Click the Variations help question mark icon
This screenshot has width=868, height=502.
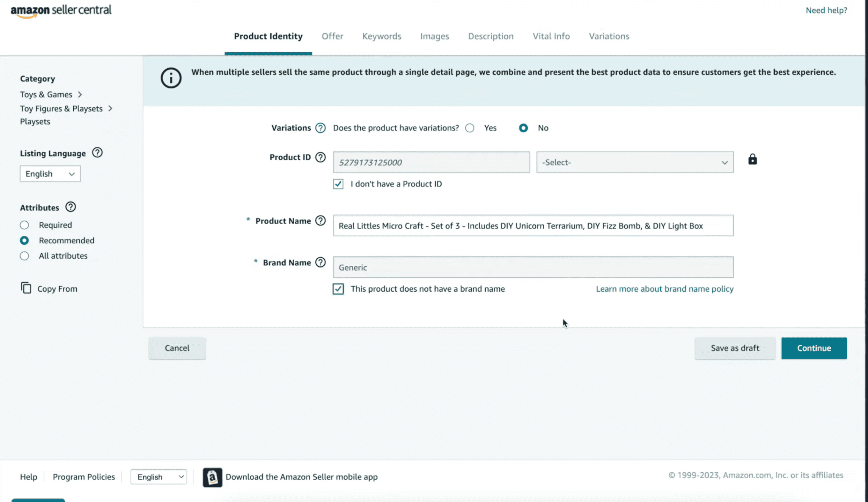[320, 128]
